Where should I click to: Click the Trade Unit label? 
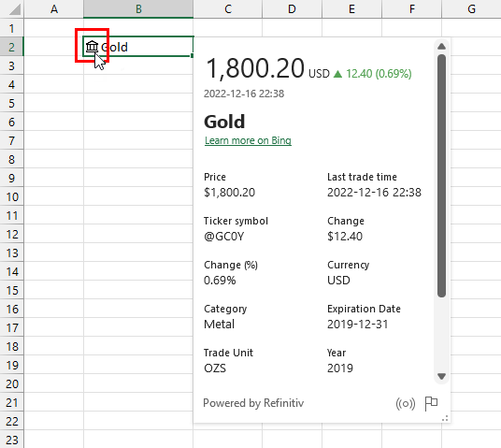(228, 353)
